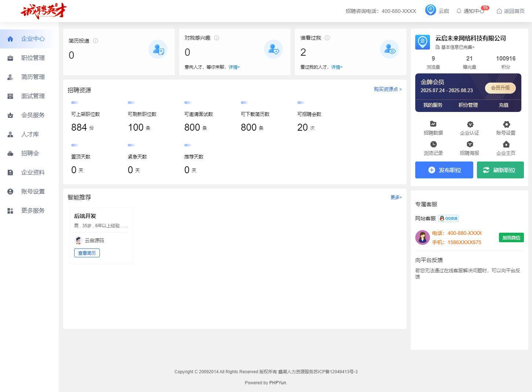Click the 招聘数据 chart icon
Viewport: 532px width, 392px height.
pos(433,124)
